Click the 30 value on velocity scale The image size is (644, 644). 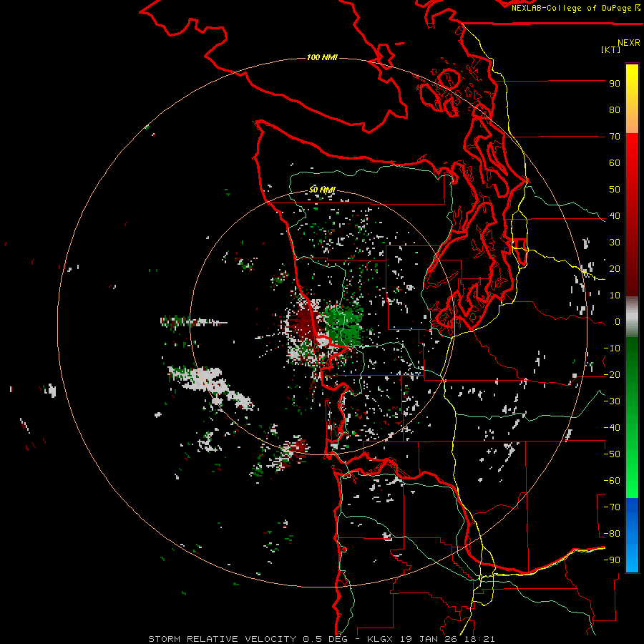[x=615, y=243]
